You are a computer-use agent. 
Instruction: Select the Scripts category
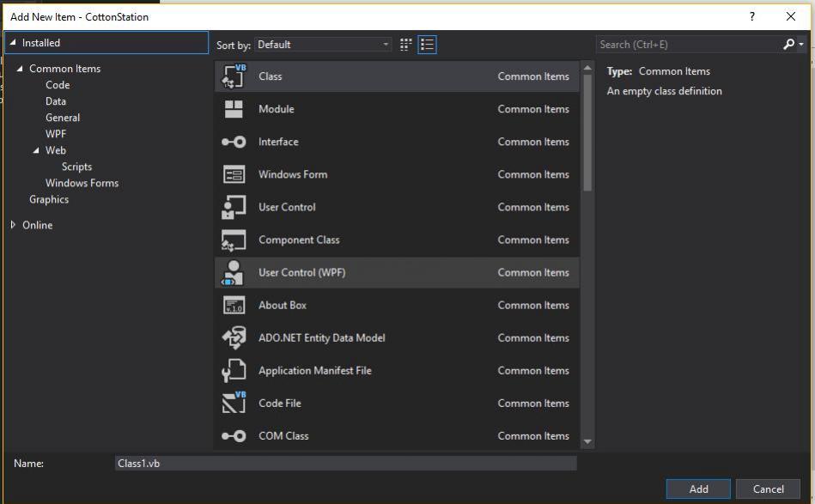coord(77,167)
